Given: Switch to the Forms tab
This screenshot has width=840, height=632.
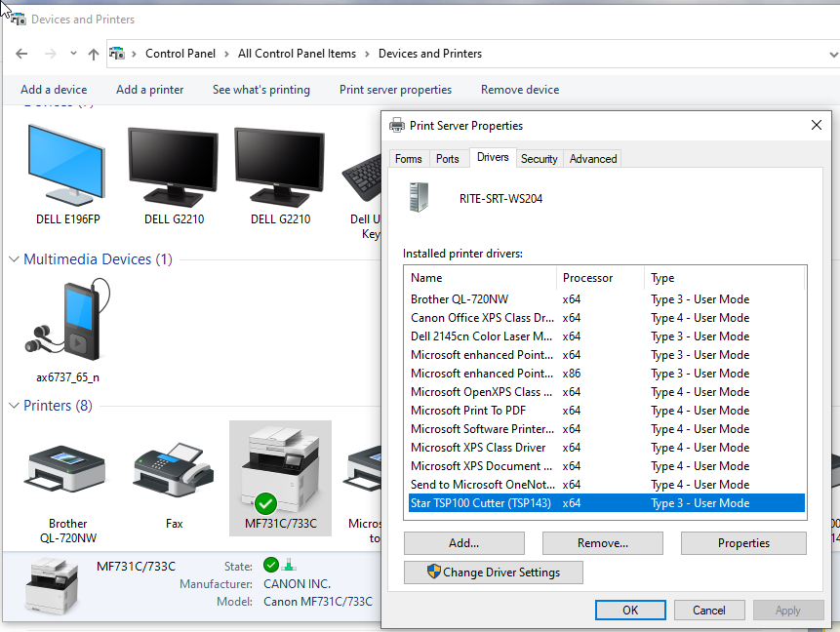Looking at the screenshot, I should tap(408, 159).
